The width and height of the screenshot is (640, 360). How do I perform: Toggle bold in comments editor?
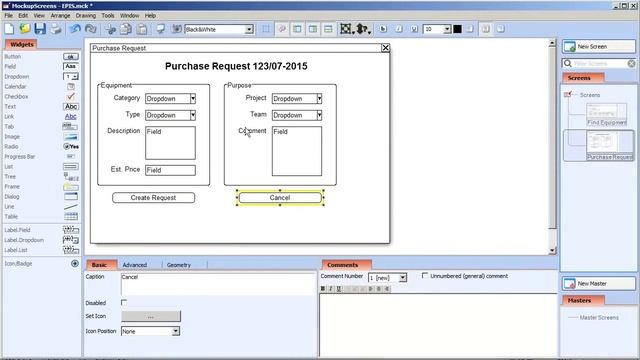pos(323,289)
